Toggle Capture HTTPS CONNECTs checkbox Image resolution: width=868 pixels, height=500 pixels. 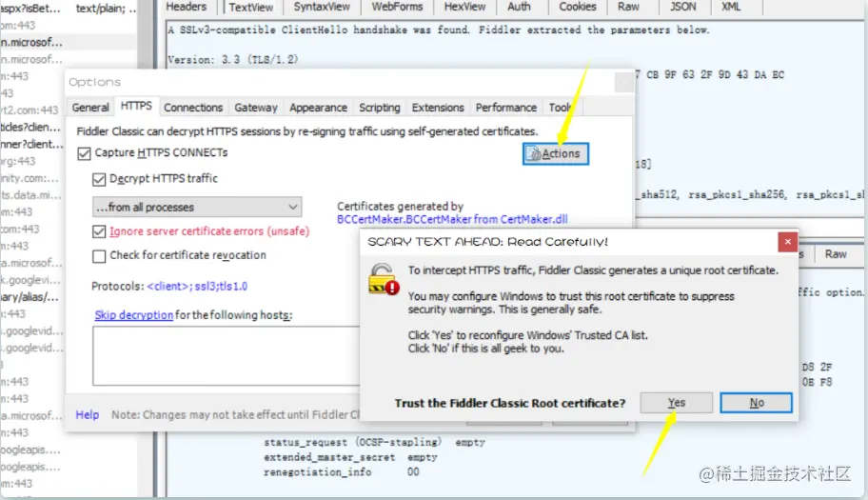pyautogui.click(x=84, y=153)
